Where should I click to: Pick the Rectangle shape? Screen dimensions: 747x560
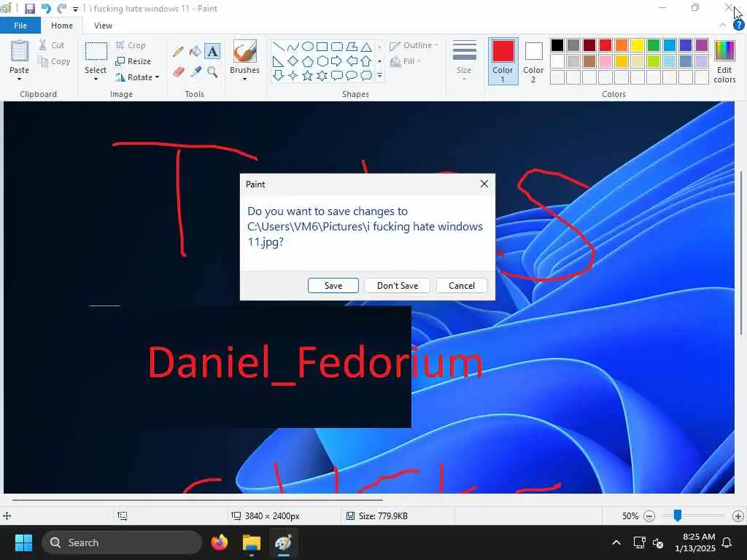pos(322,47)
